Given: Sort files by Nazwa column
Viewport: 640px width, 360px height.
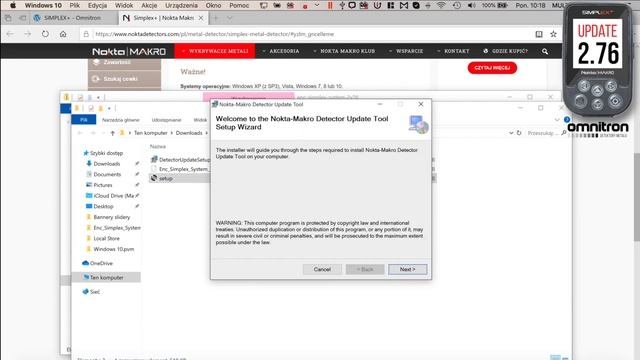Looking at the screenshot, I should [x=158, y=146].
